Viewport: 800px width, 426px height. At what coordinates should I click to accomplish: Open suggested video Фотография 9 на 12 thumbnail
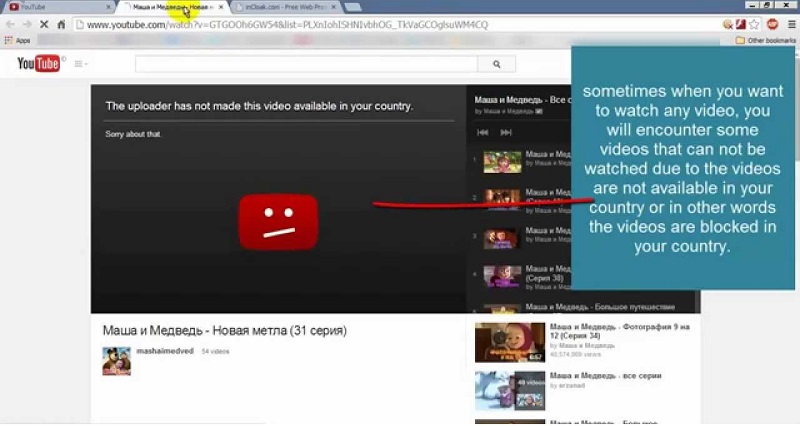(510, 342)
